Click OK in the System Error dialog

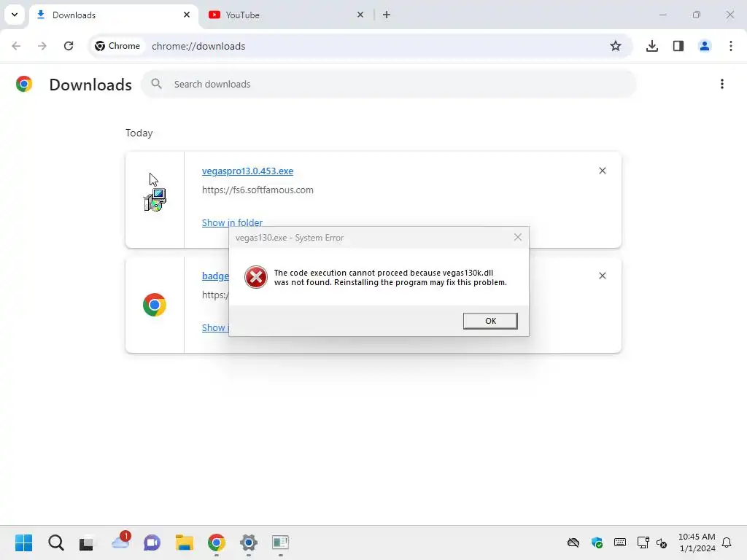coord(489,321)
